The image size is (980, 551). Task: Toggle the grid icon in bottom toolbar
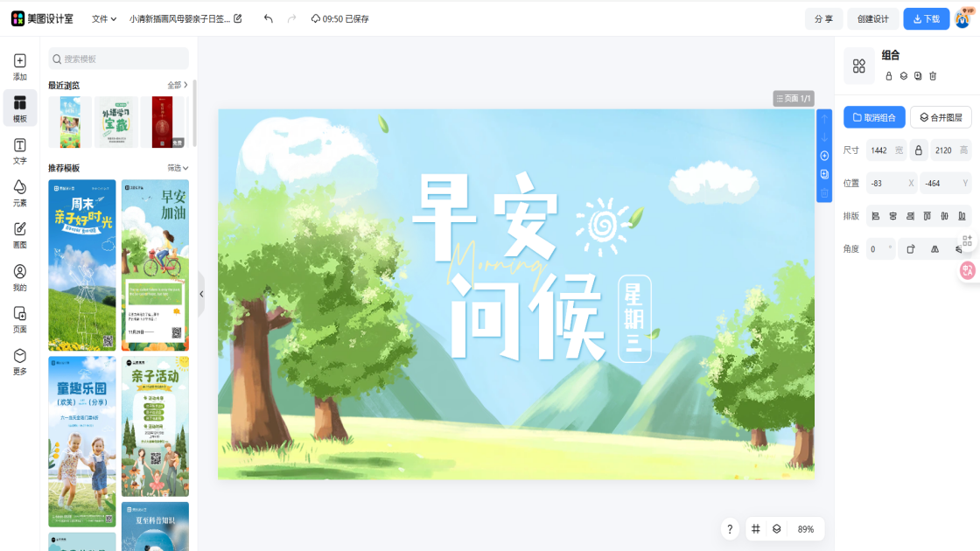[x=756, y=529]
